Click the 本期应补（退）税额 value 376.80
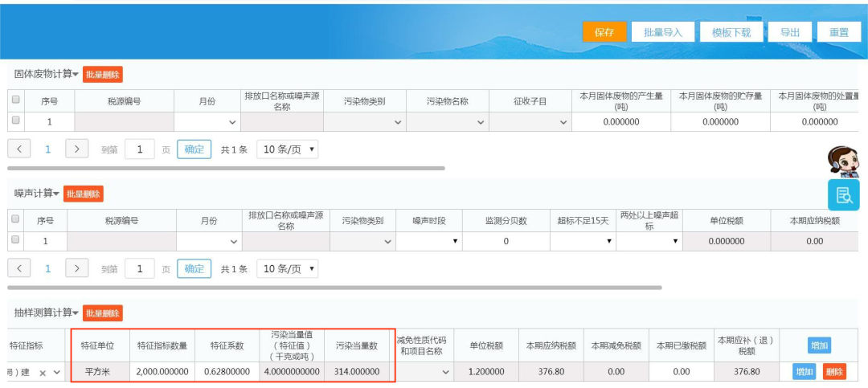868x388 pixels. [x=747, y=372]
